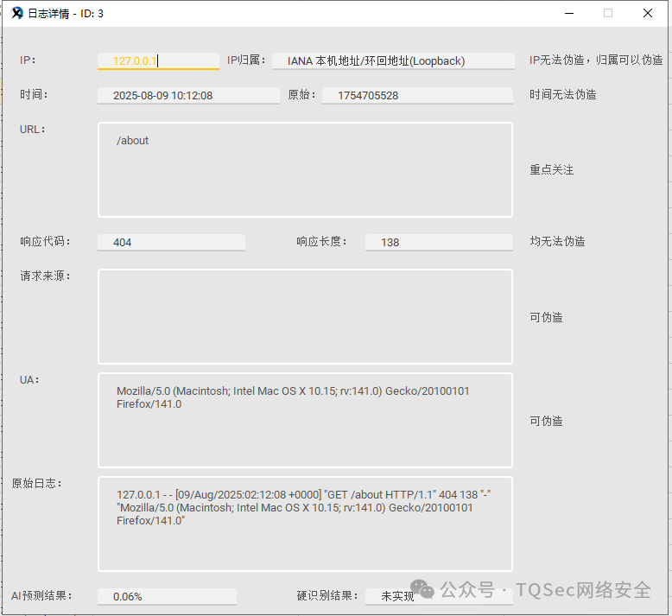672x616 pixels.
Task: Click the note text IP无法伪造，归属可以伪造
Action: (596, 60)
